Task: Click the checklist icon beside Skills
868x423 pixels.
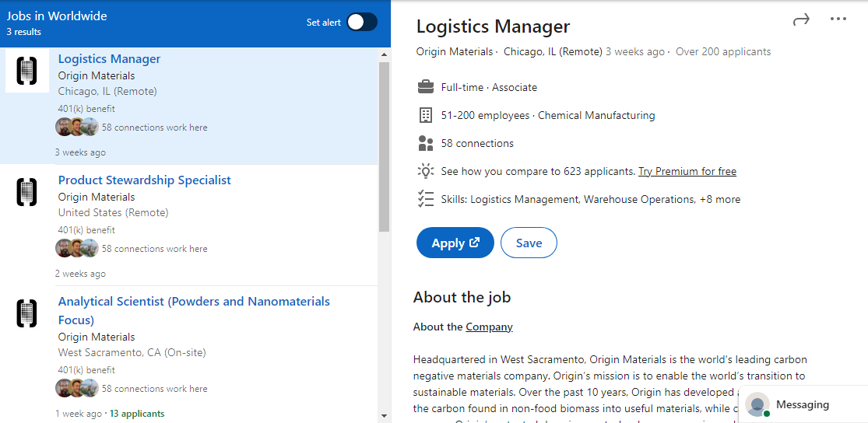Action: [425, 199]
